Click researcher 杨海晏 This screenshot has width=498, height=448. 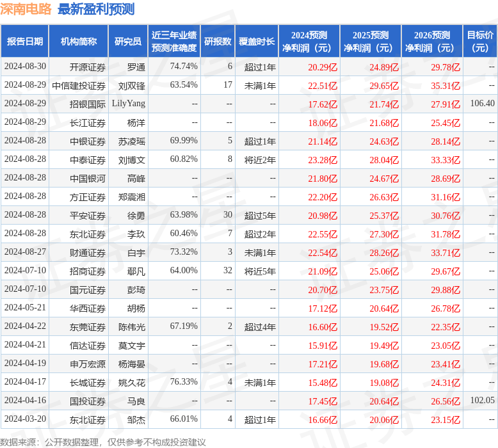tap(132, 365)
